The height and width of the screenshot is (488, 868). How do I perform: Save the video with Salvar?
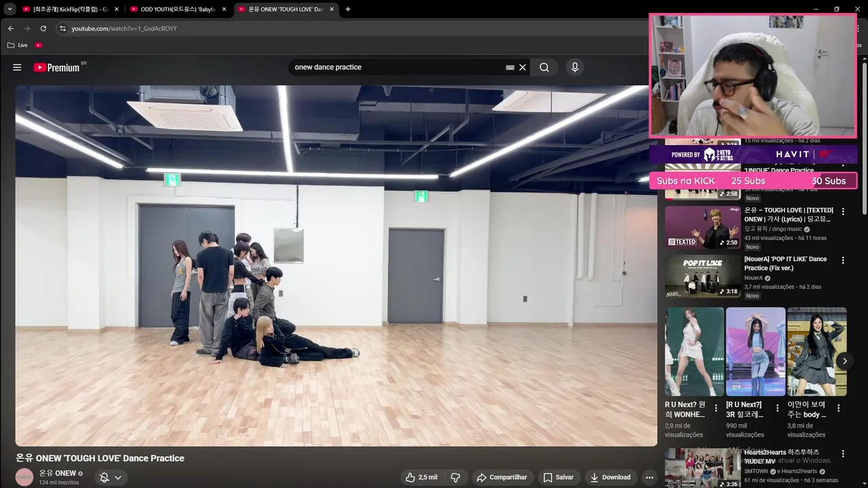click(x=558, y=477)
